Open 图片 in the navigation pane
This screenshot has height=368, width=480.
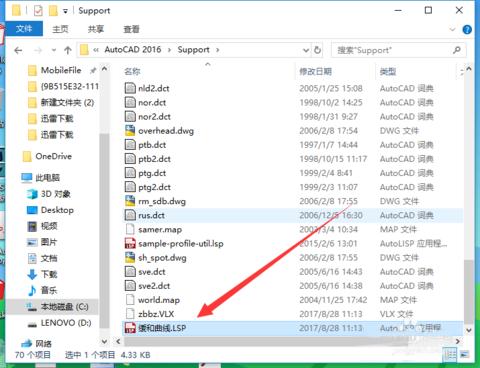tap(42, 242)
